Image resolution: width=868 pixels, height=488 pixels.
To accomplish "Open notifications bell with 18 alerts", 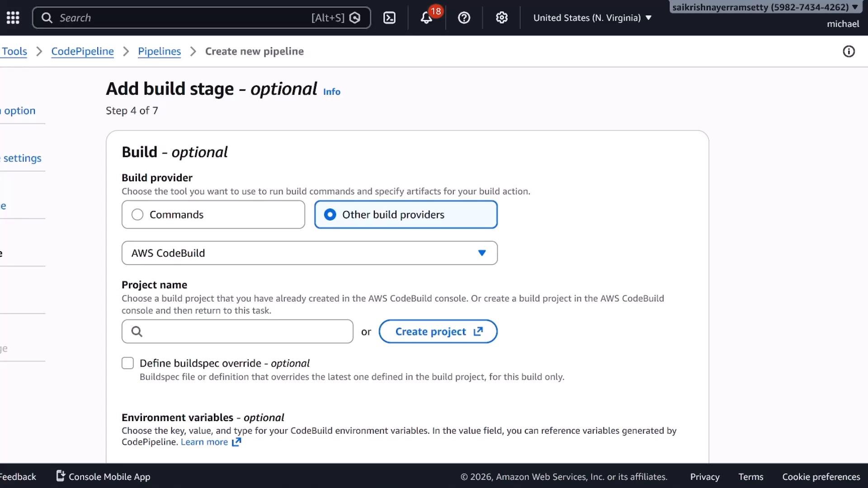I will click(426, 18).
